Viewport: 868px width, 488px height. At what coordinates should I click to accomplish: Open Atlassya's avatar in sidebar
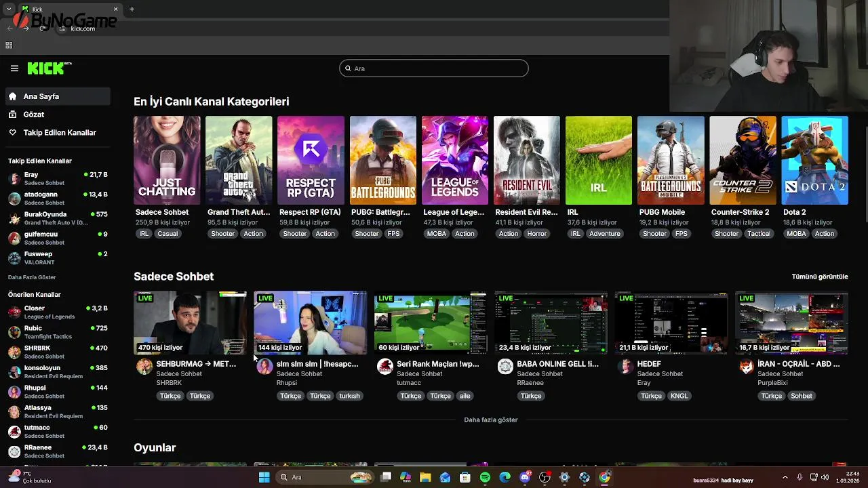[14, 412]
